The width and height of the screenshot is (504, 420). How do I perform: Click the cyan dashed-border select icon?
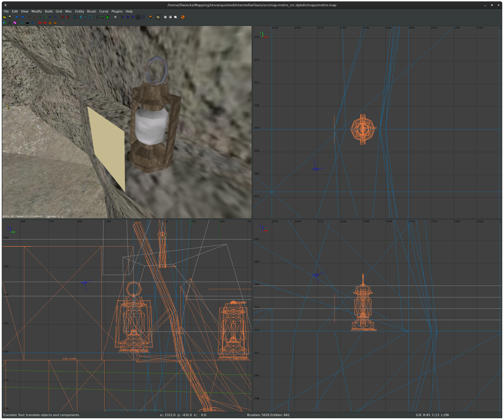[x=90, y=17]
